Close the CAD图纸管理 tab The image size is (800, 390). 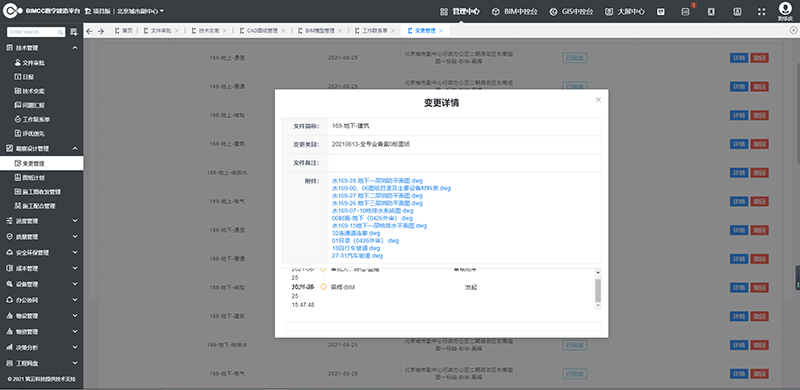pyautogui.click(x=283, y=31)
